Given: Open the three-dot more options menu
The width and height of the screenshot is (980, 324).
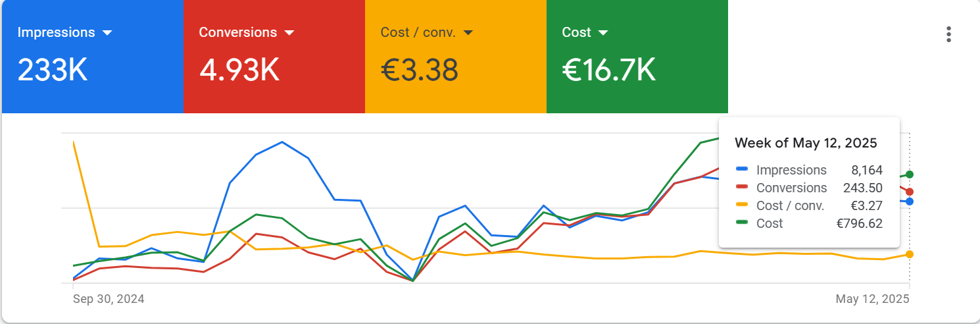Looking at the screenshot, I should [948, 34].
